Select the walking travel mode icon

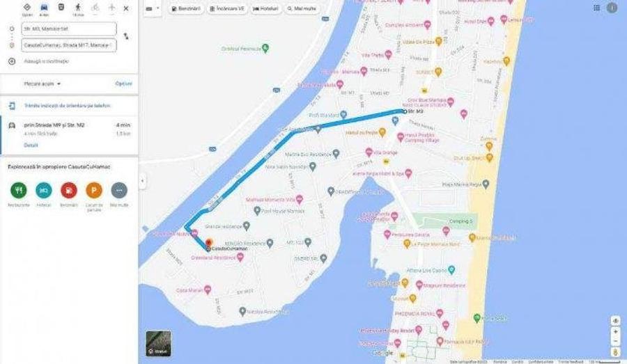[x=78, y=8]
